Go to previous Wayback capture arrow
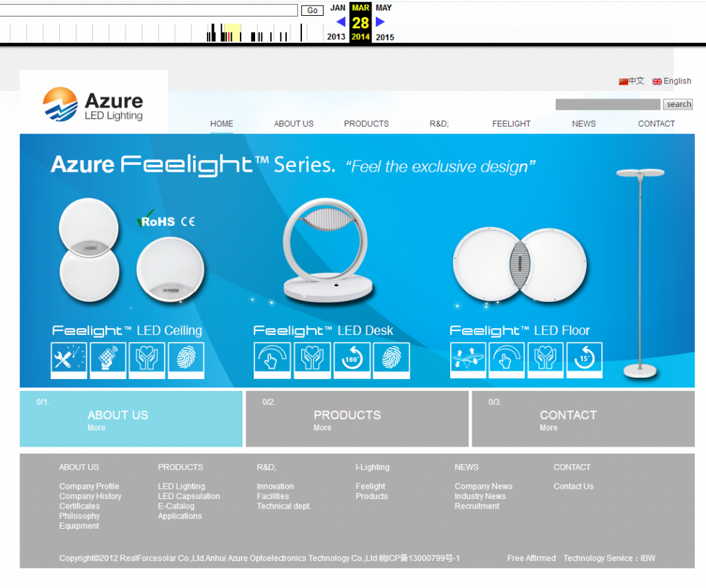Image resolution: width=706 pixels, height=588 pixels. (x=341, y=21)
